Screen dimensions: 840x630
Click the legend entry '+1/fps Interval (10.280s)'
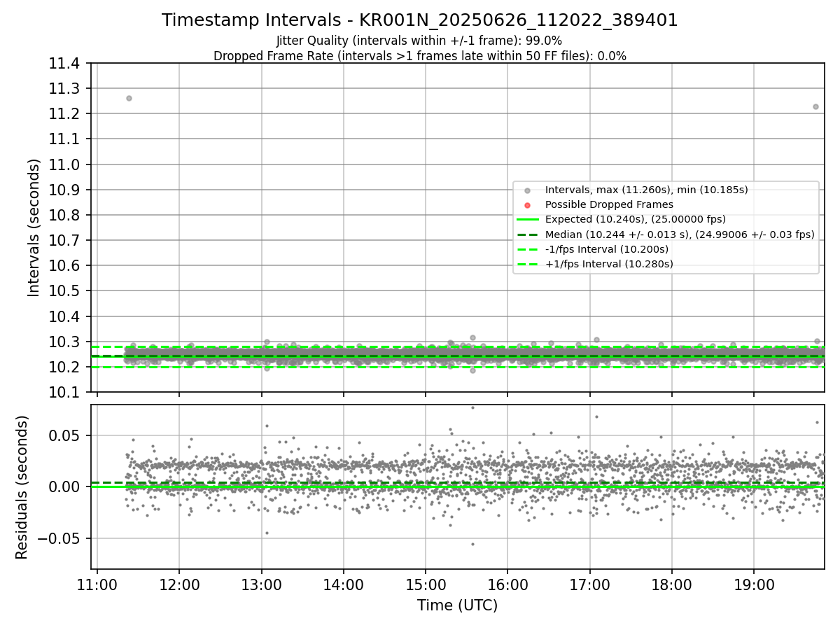609,264
